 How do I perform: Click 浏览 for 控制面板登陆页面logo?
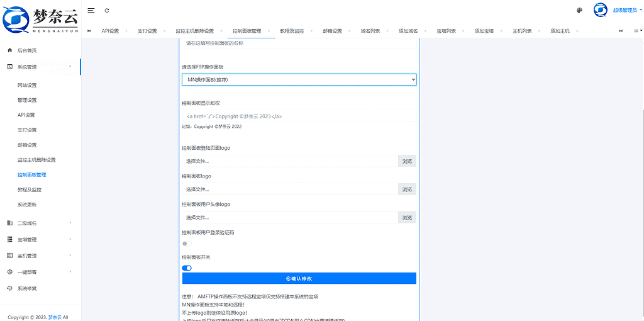point(407,161)
